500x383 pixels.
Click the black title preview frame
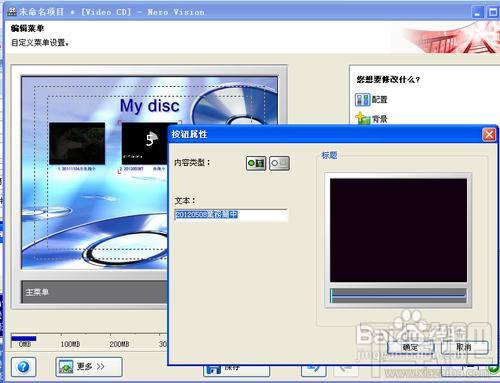(x=398, y=230)
